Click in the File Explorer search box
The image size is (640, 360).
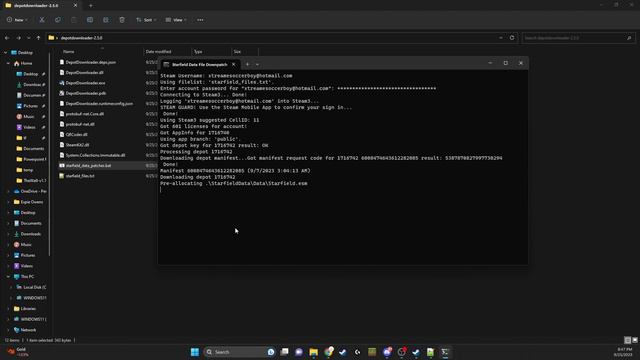click(x=578, y=38)
